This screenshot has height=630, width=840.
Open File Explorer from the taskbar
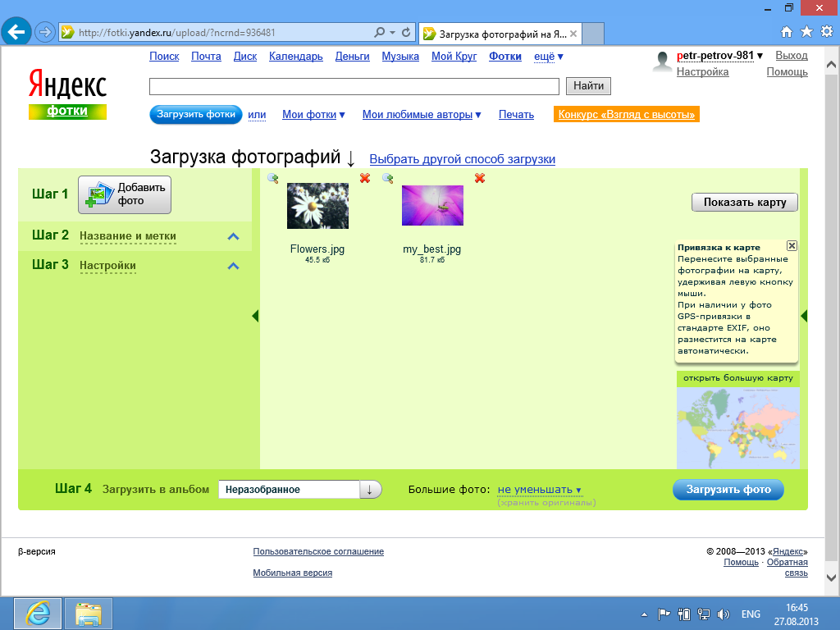tap(88, 614)
